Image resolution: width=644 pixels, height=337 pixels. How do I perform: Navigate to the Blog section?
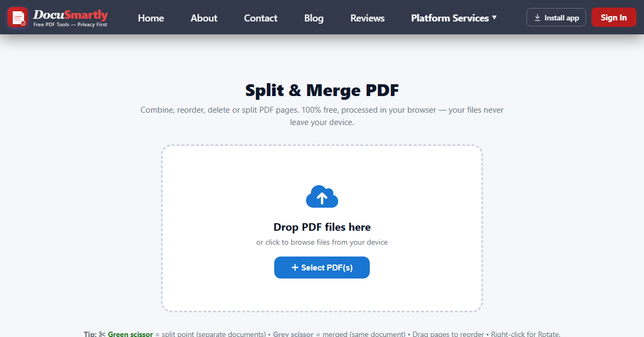click(x=314, y=18)
